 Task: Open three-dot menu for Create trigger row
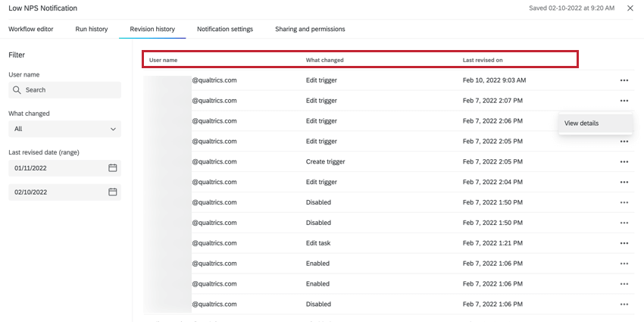[624, 162]
